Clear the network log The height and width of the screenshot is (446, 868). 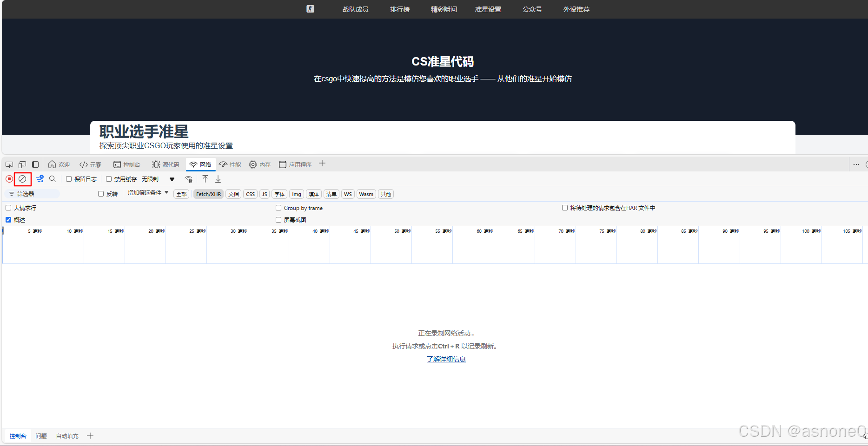[x=22, y=179]
